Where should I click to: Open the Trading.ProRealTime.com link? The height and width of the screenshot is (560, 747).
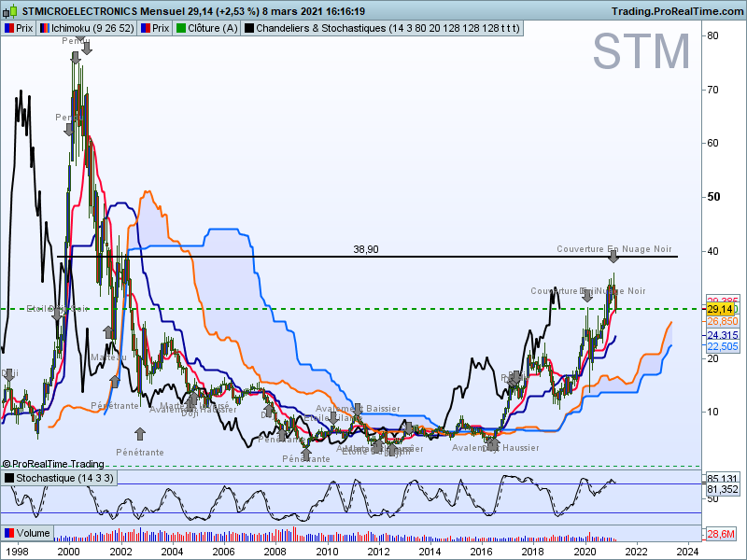677,11
